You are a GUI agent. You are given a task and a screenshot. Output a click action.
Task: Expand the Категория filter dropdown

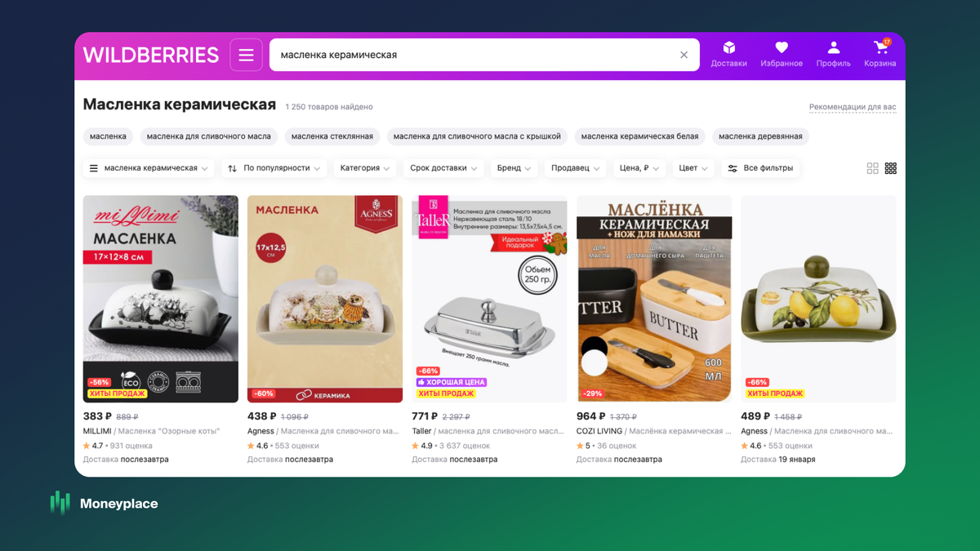coord(365,168)
